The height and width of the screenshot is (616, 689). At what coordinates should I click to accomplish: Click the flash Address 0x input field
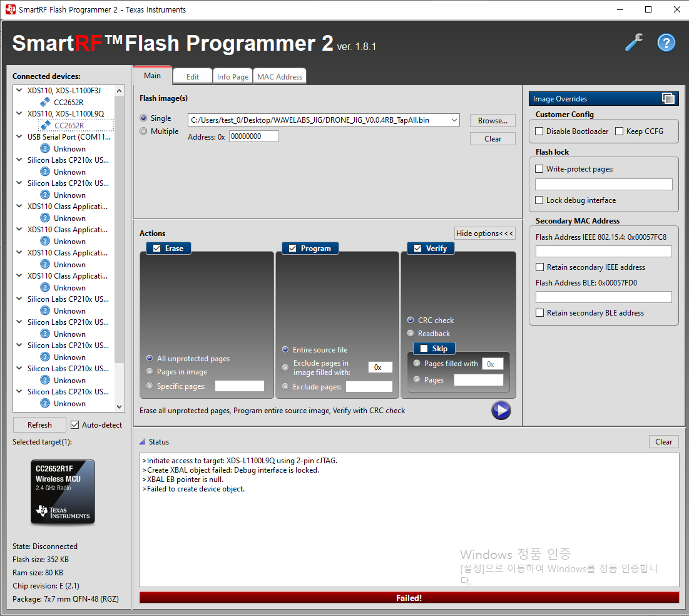point(253,136)
